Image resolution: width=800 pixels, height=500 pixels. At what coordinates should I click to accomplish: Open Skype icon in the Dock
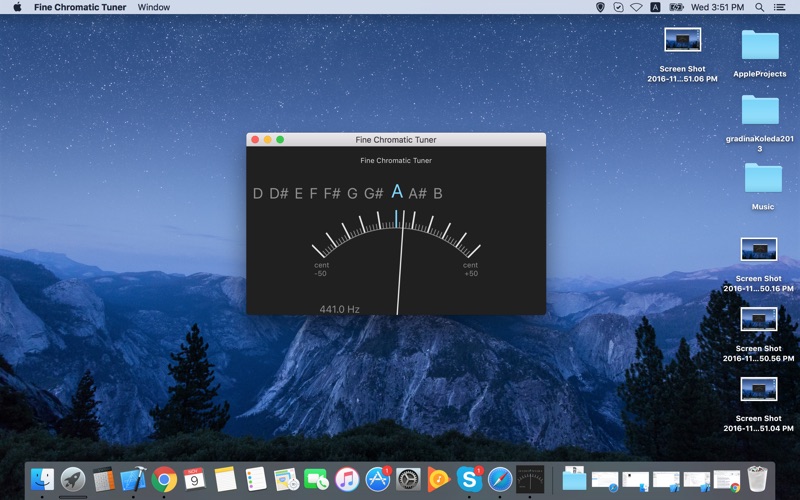click(469, 480)
